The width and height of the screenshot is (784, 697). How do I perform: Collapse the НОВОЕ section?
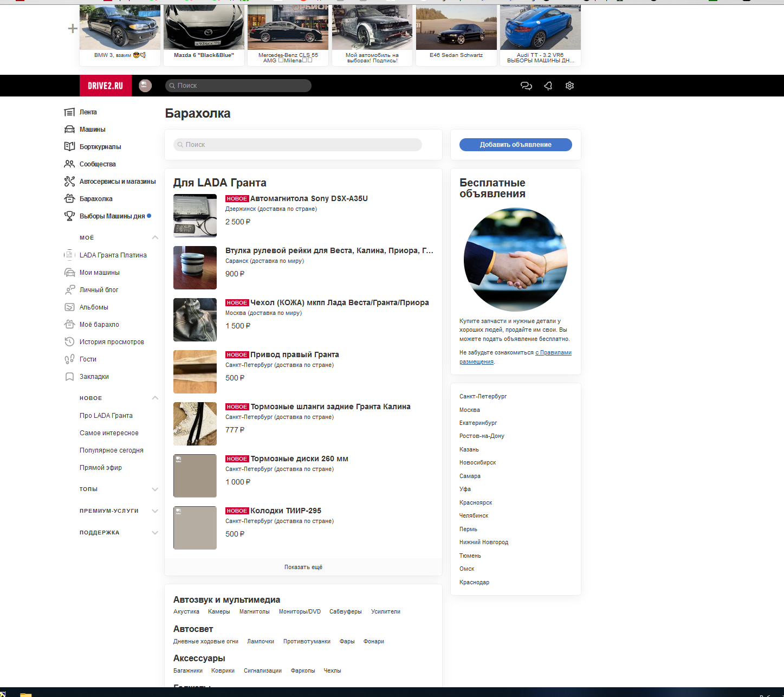point(155,398)
